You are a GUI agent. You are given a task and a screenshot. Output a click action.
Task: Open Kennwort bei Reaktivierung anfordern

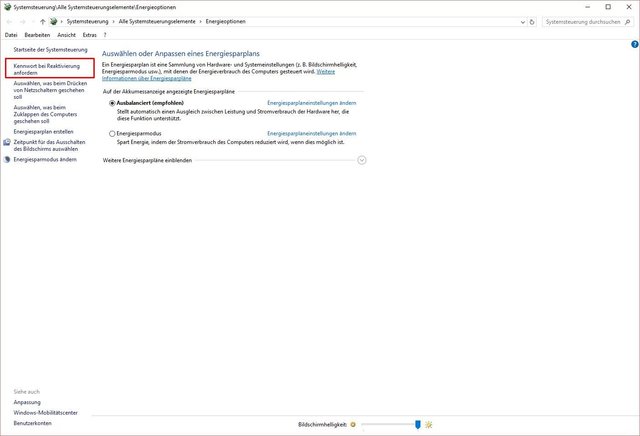click(47, 69)
